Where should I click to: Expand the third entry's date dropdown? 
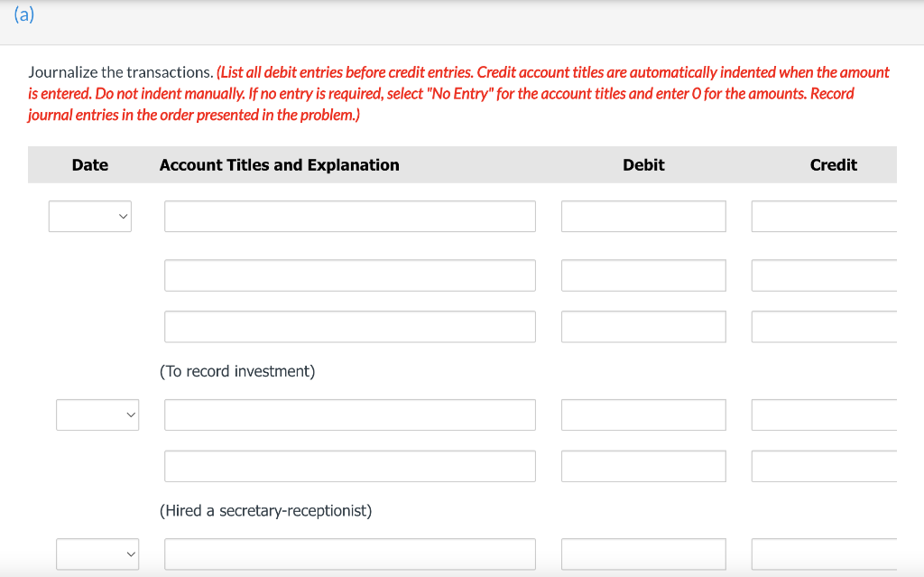[x=97, y=554]
